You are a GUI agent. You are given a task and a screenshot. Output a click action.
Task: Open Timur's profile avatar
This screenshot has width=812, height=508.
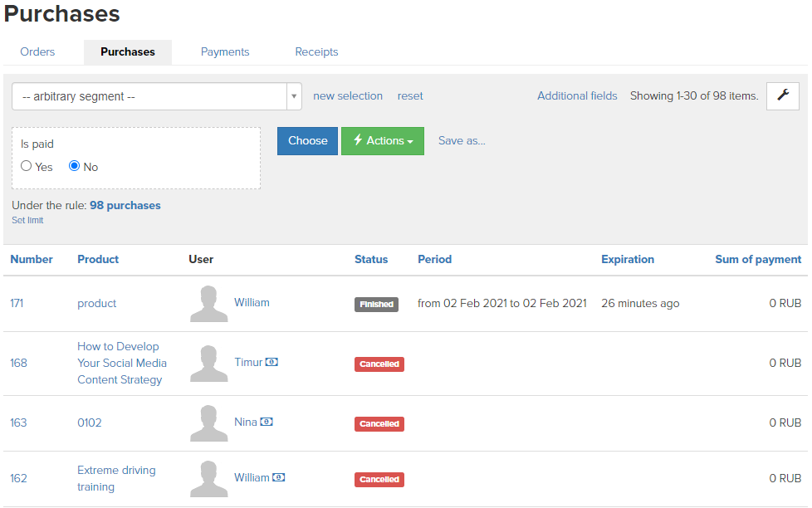[208, 364]
